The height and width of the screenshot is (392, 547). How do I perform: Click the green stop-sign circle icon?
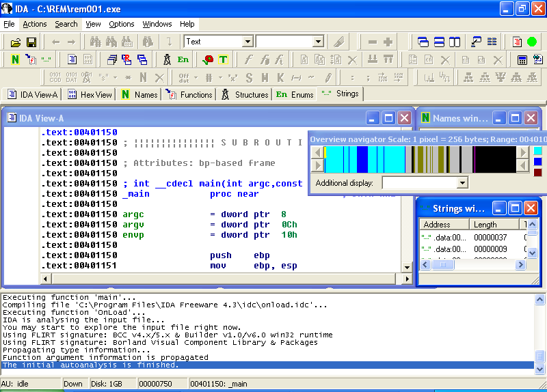click(532, 42)
